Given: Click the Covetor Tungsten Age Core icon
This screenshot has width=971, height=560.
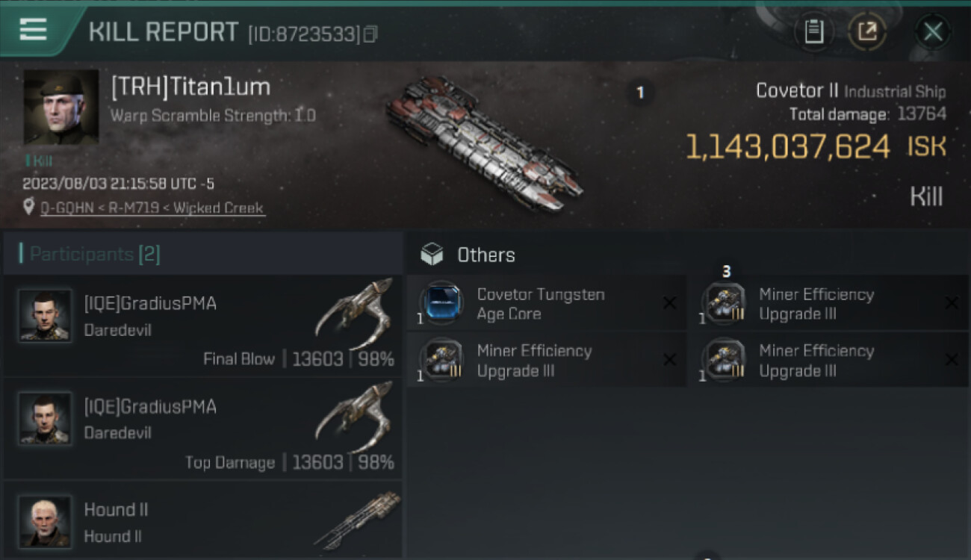Looking at the screenshot, I should 441,303.
